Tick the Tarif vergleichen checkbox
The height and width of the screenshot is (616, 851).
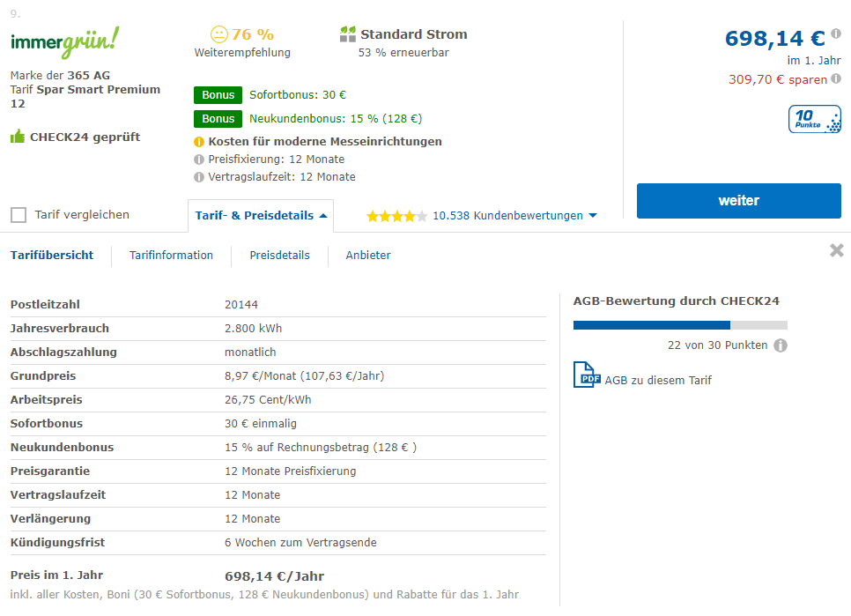pos(18,215)
